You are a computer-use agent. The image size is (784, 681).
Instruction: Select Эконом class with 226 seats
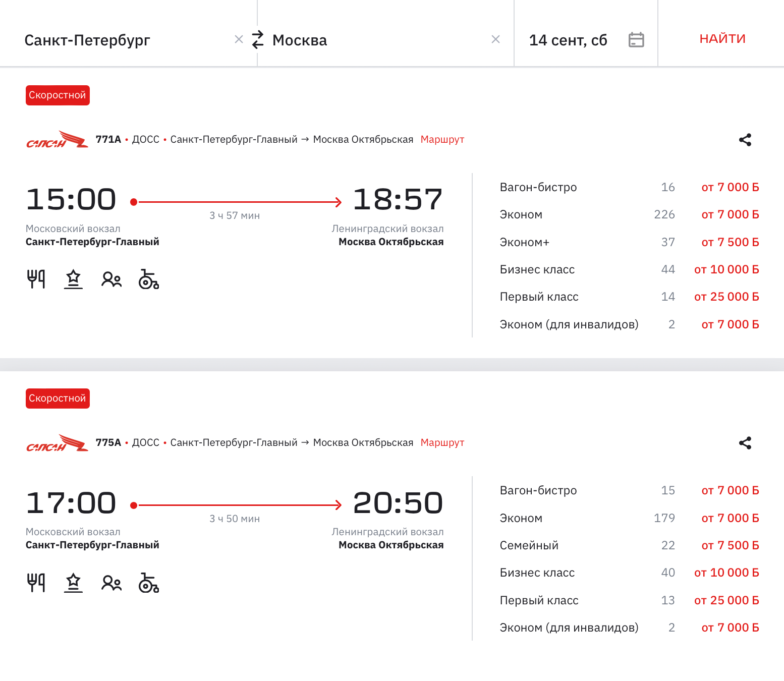pyautogui.click(x=629, y=214)
